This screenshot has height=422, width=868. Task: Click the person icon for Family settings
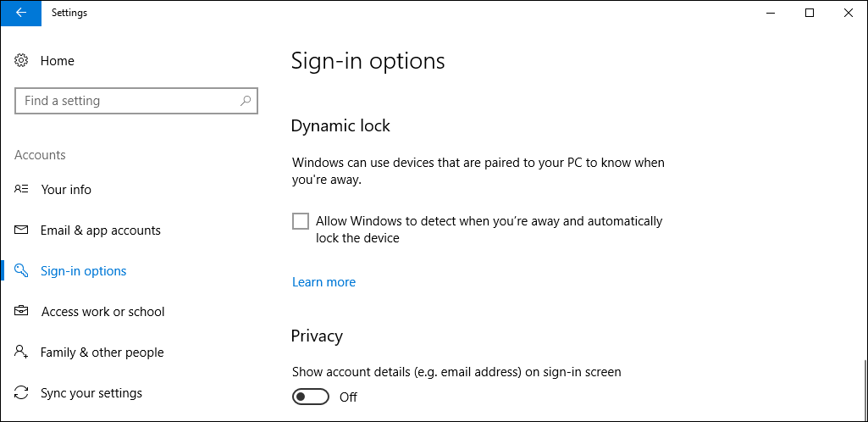pos(22,353)
